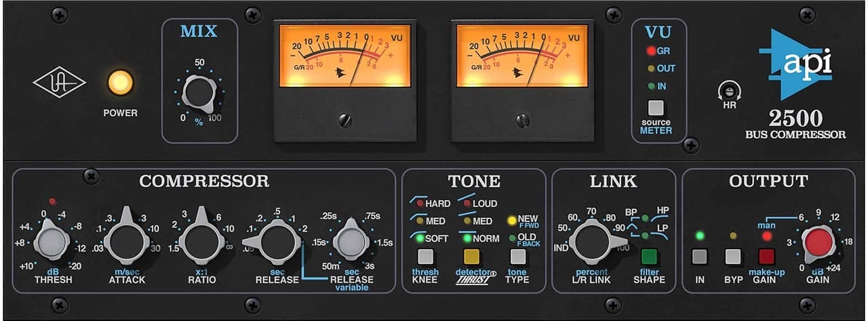Screen dimensions: 868x321
Task: Click the HR headroom adjustment screw
Action: click(x=730, y=91)
